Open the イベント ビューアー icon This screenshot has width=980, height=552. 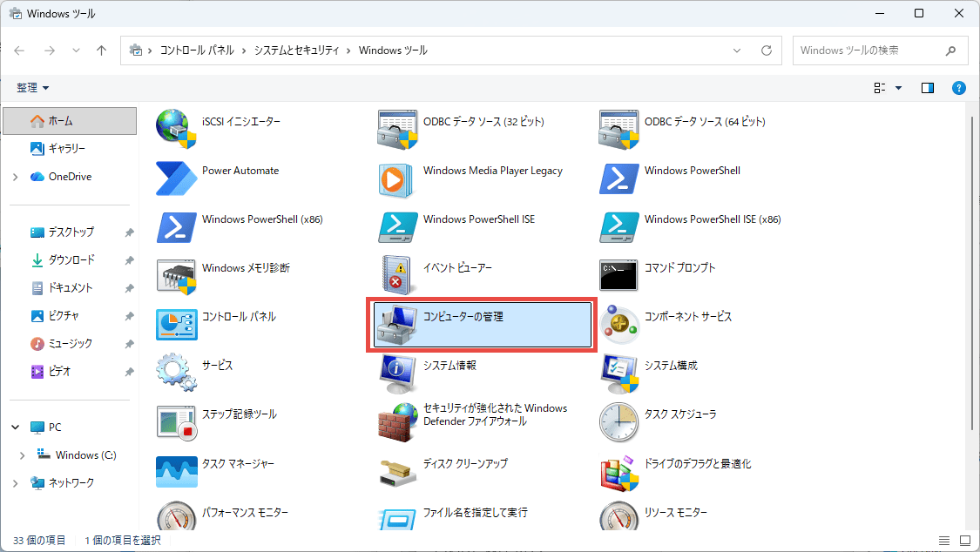(x=399, y=275)
